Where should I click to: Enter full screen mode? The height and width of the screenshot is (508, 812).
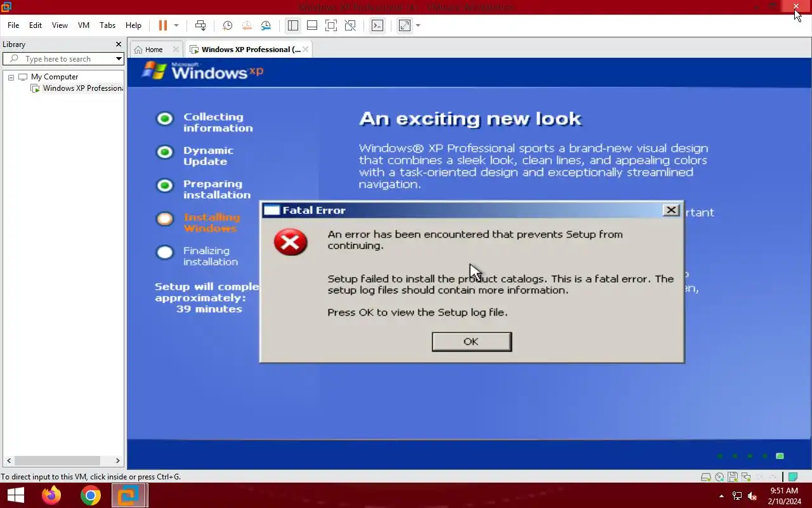coord(331,25)
